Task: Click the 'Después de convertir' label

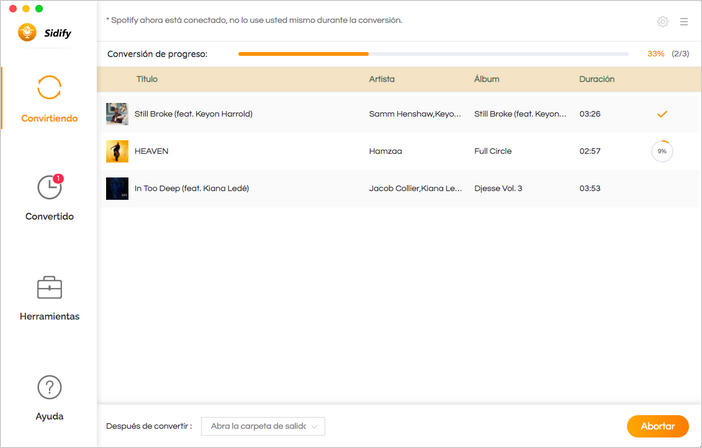Action: tap(149, 426)
